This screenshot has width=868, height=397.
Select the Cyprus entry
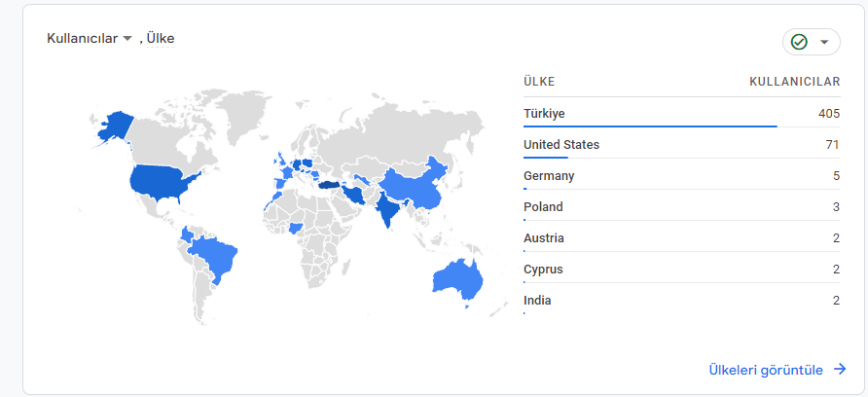(681, 270)
